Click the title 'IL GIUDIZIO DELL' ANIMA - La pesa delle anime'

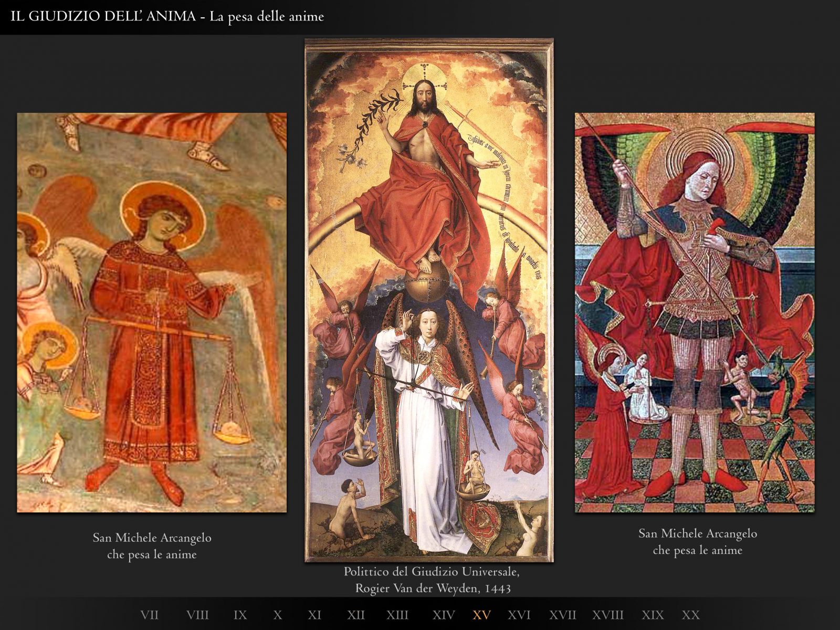click(167, 17)
